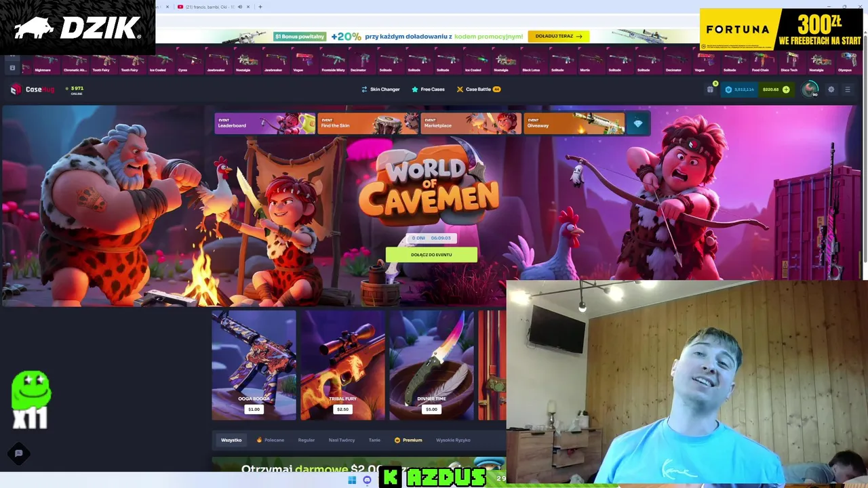Select the Nasi Twórcy filter tab
Viewport: 868px width, 488px height.
(x=342, y=440)
